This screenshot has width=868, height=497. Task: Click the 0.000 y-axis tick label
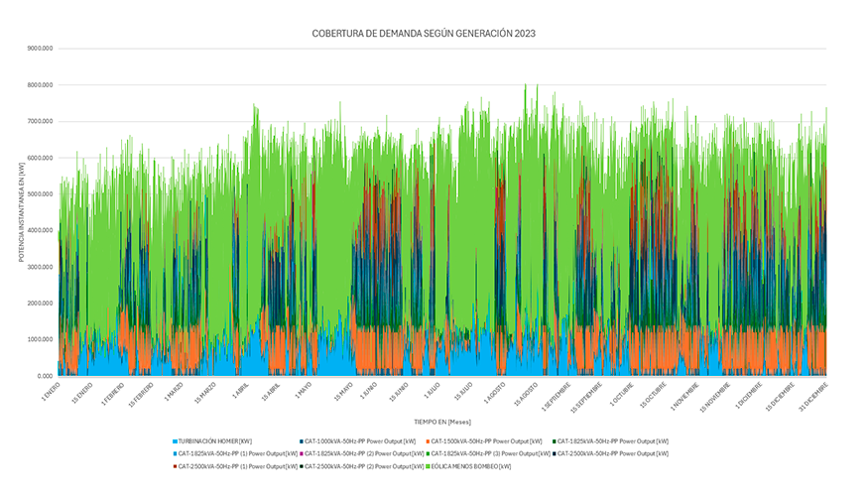[46, 376]
